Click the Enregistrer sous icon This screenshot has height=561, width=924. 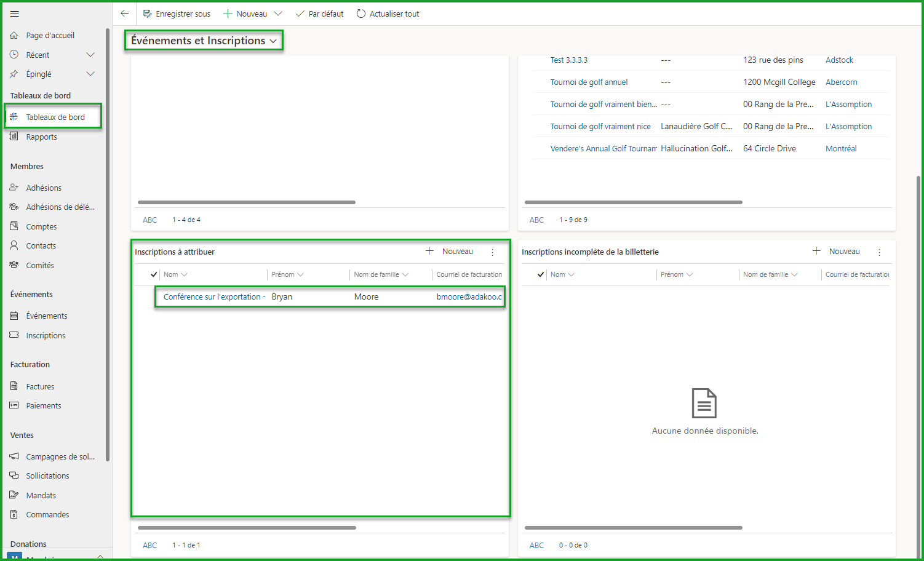(x=148, y=14)
